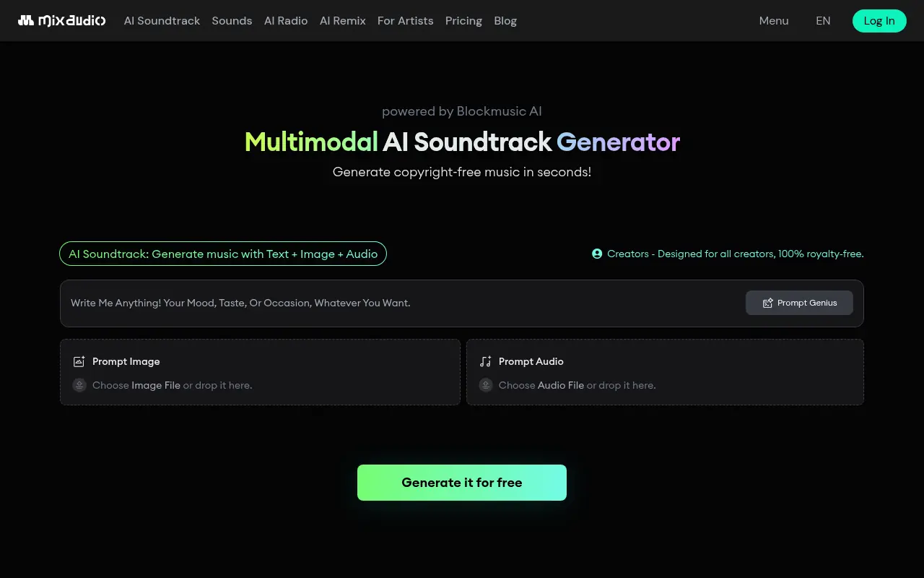Navigate to the Sounds section

[232, 21]
